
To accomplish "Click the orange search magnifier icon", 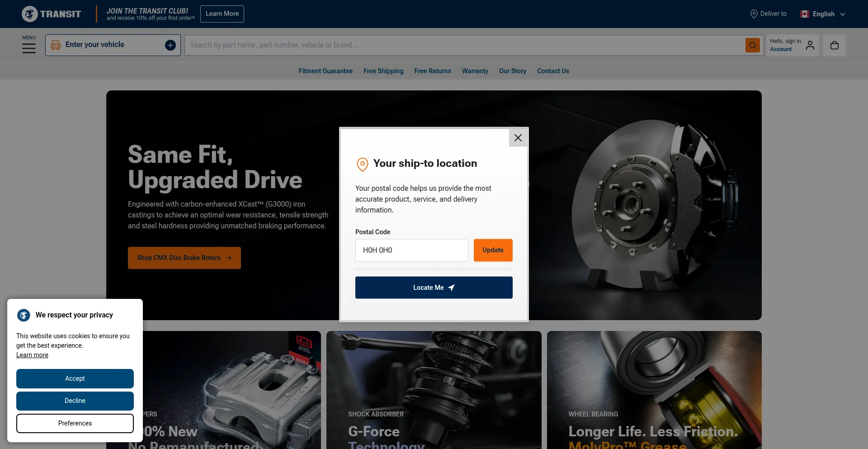I will (753, 45).
